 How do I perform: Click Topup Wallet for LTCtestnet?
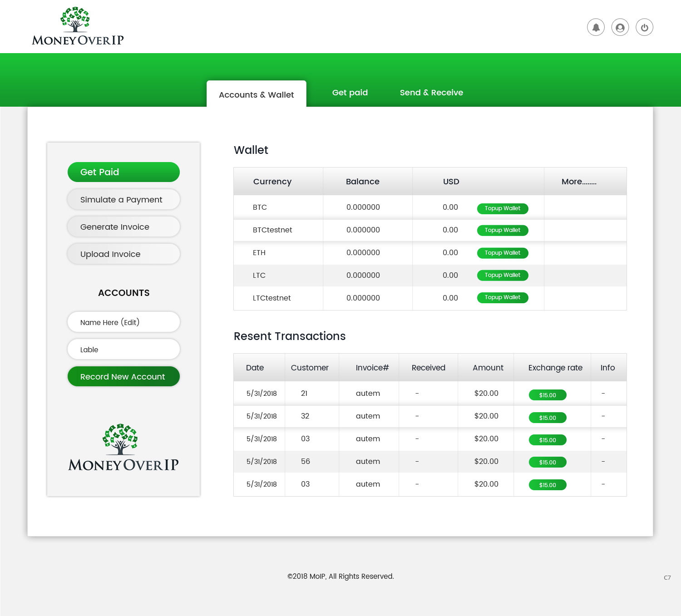pos(503,297)
